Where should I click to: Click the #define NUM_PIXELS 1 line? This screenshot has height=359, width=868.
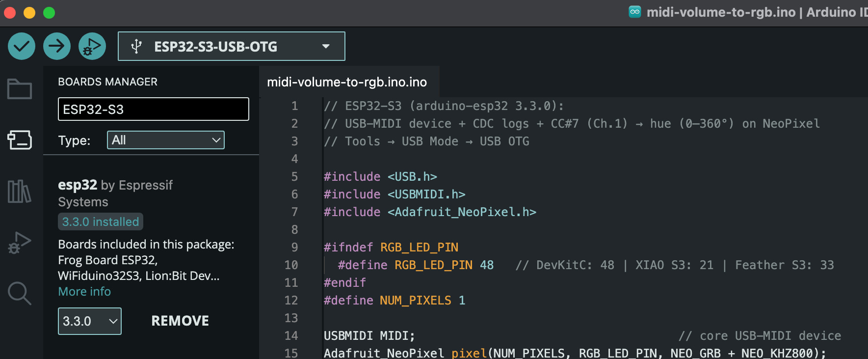(x=395, y=300)
